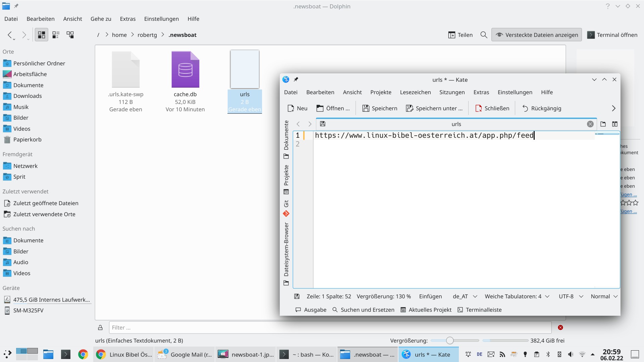Click Vergrößerung: 130 % in Kate status bar
644x362 pixels.
click(x=384, y=296)
